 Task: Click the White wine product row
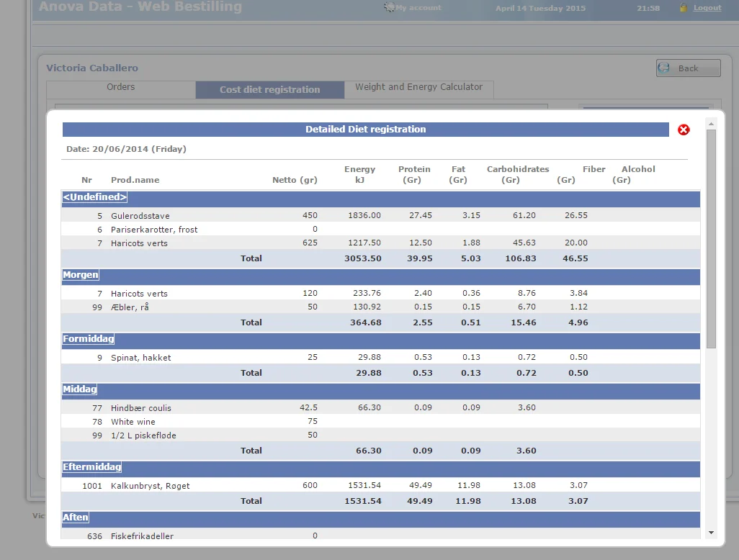click(x=133, y=422)
